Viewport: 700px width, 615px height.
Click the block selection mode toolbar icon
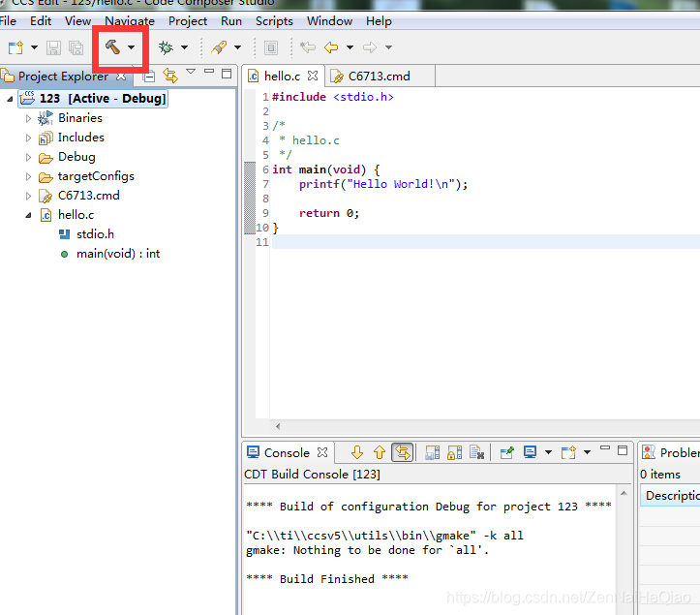click(x=271, y=47)
